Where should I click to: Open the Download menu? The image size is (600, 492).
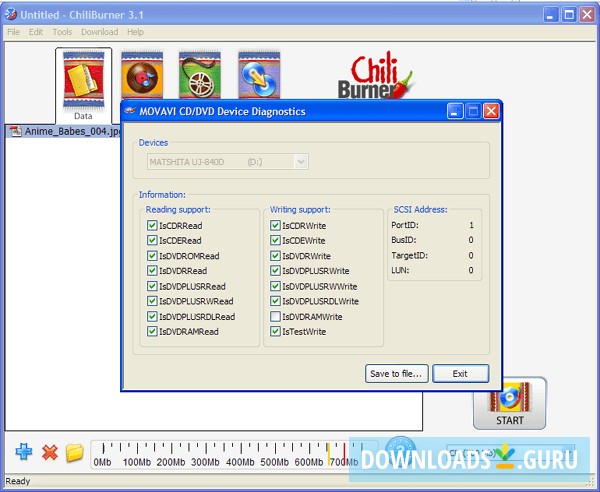coord(99,32)
